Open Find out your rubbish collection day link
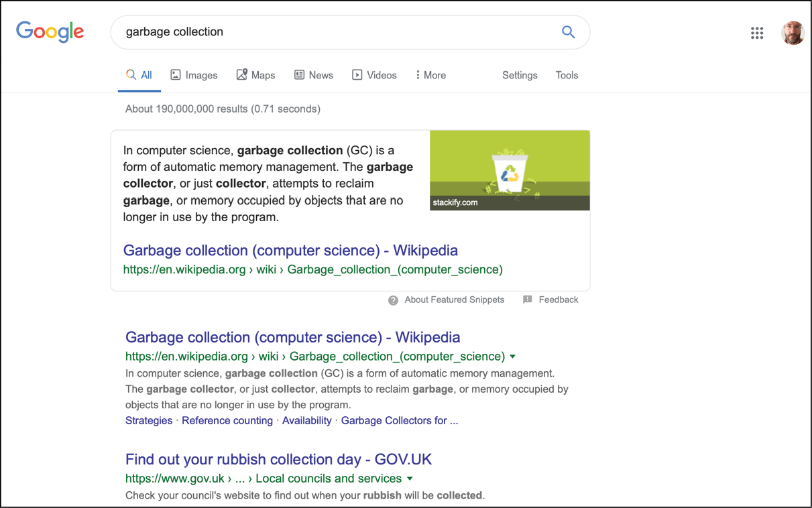 pos(279,460)
